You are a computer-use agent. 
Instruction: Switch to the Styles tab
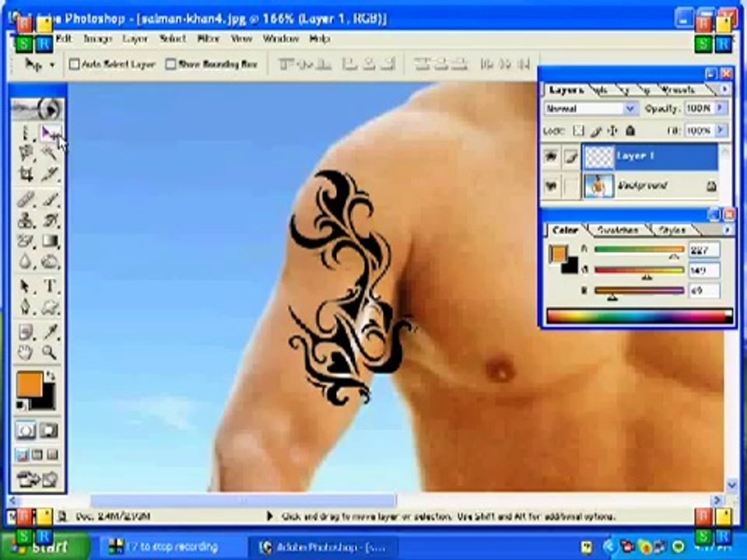672,230
